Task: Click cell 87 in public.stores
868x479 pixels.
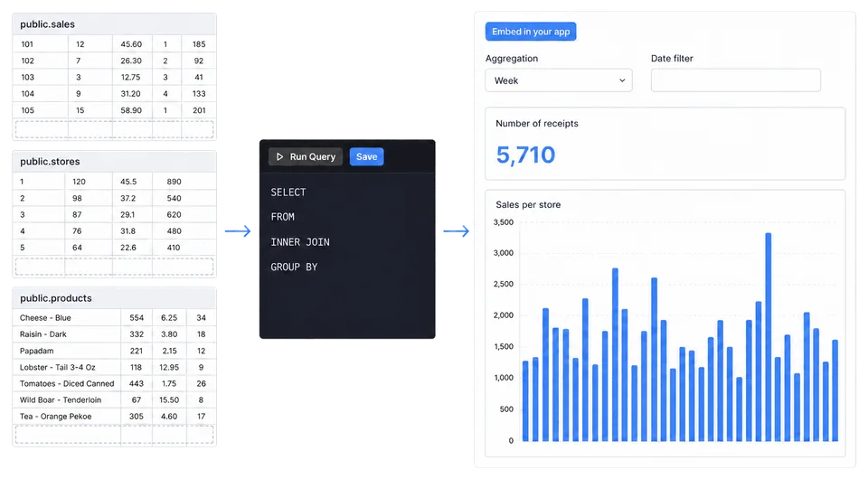Action: click(x=77, y=214)
